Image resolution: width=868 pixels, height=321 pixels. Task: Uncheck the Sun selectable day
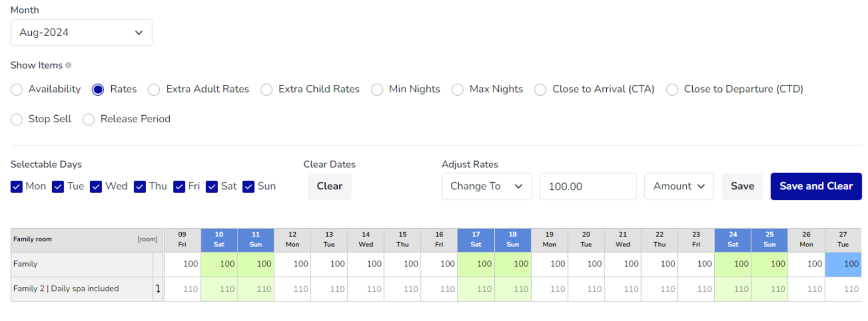(249, 187)
